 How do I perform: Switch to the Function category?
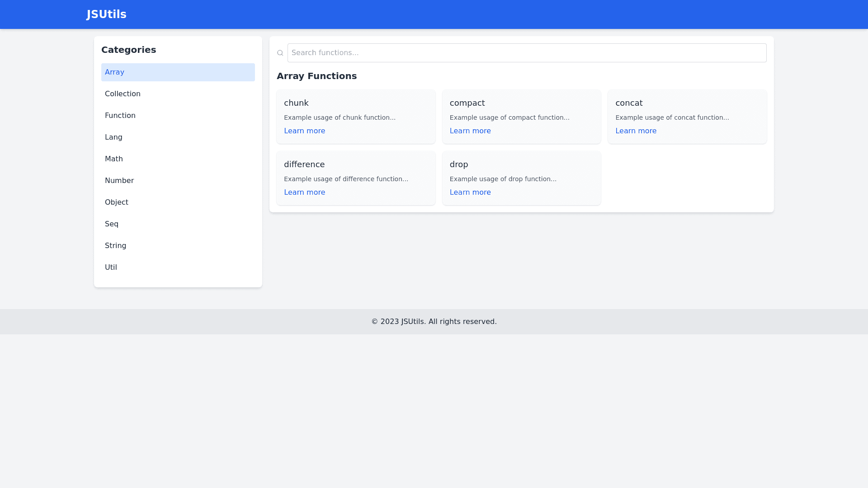tap(178, 116)
